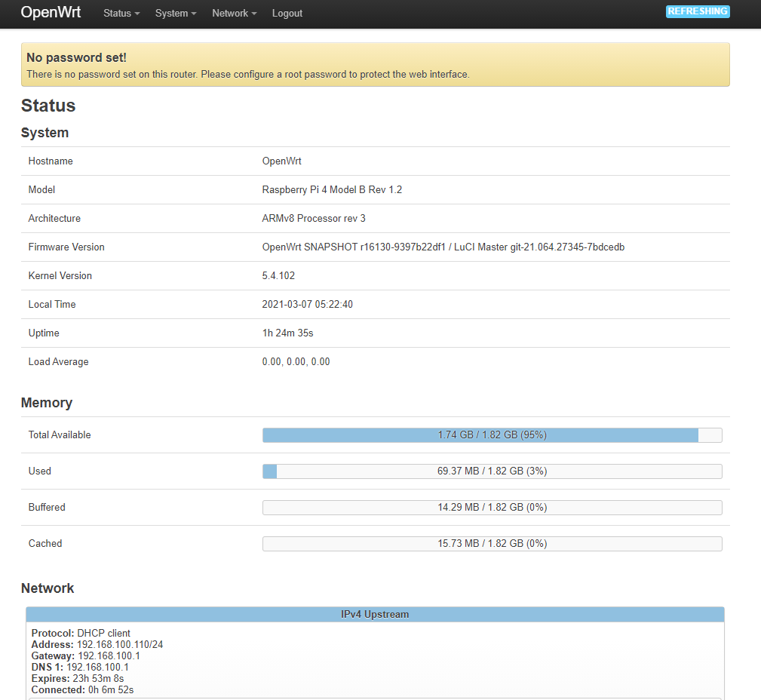Click the Hostname value OpenWrt
Image resolution: width=761 pixels, height=700 pixels.
[281, 161]
